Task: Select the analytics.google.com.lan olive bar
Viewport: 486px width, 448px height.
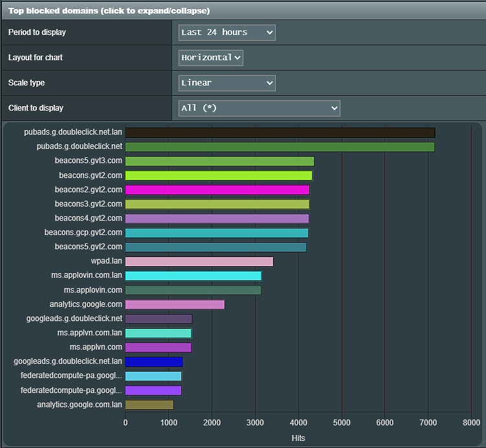Action: (x=149, y=405)
